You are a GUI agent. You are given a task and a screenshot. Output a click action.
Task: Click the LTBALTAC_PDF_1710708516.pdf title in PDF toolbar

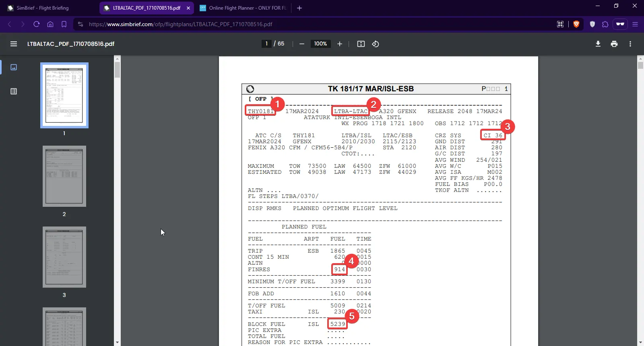pos(71,44)
